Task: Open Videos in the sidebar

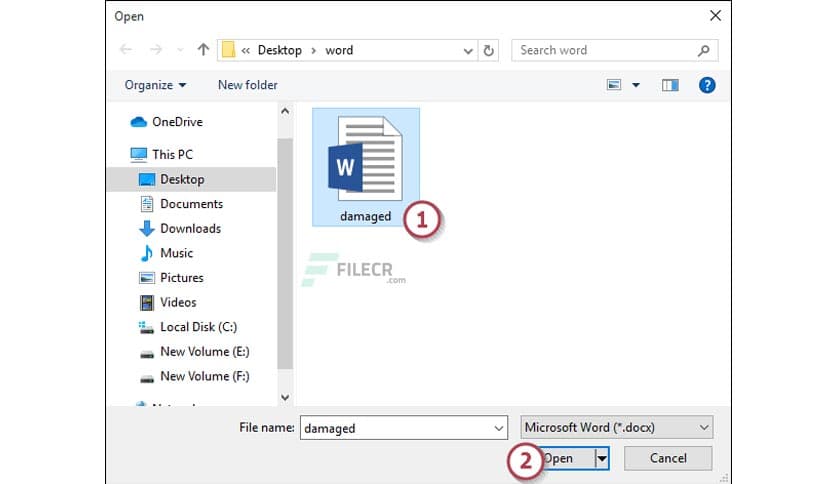Action: (178, 302)
